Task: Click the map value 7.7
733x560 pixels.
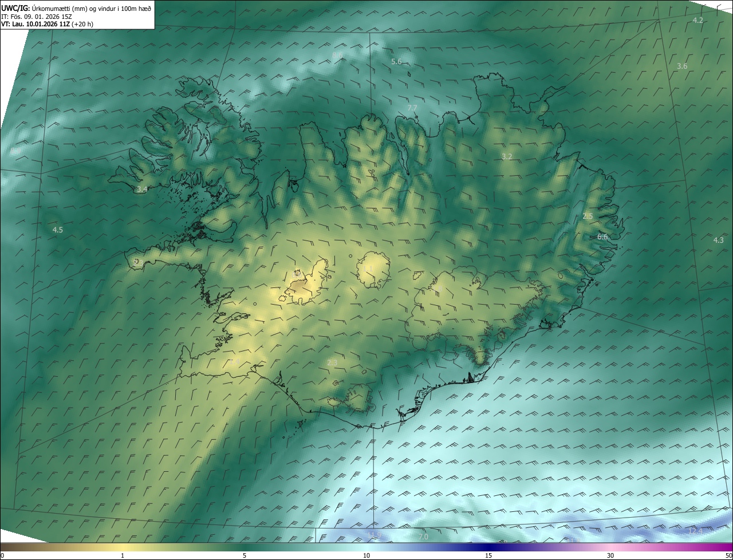Action: pyautogui.click(x=412, y=108)
